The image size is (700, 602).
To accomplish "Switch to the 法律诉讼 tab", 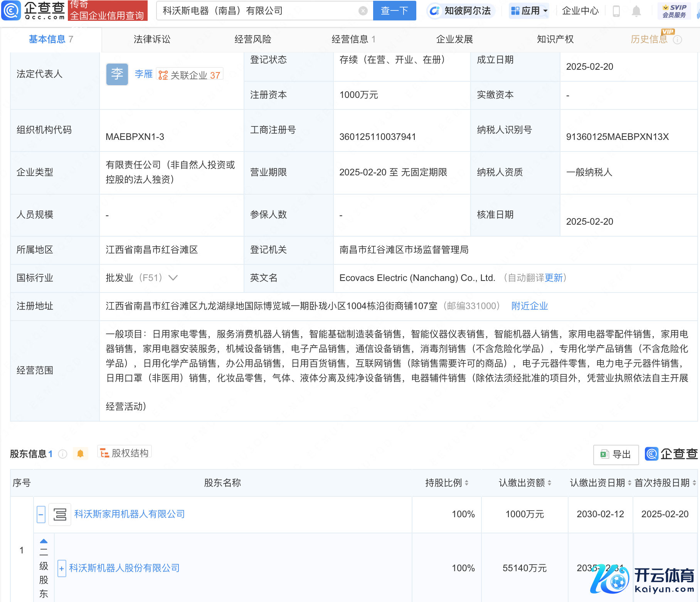I will 152,39.
